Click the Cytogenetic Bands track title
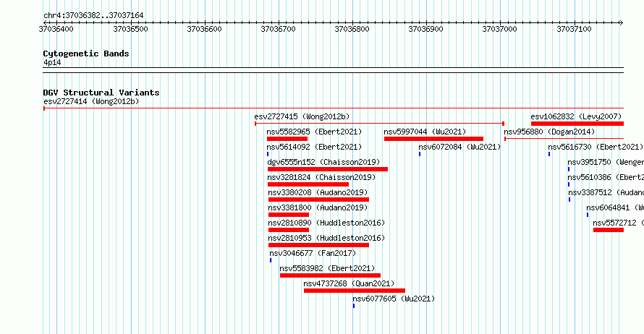The image size is (644, 334). (x=86, y=53)
